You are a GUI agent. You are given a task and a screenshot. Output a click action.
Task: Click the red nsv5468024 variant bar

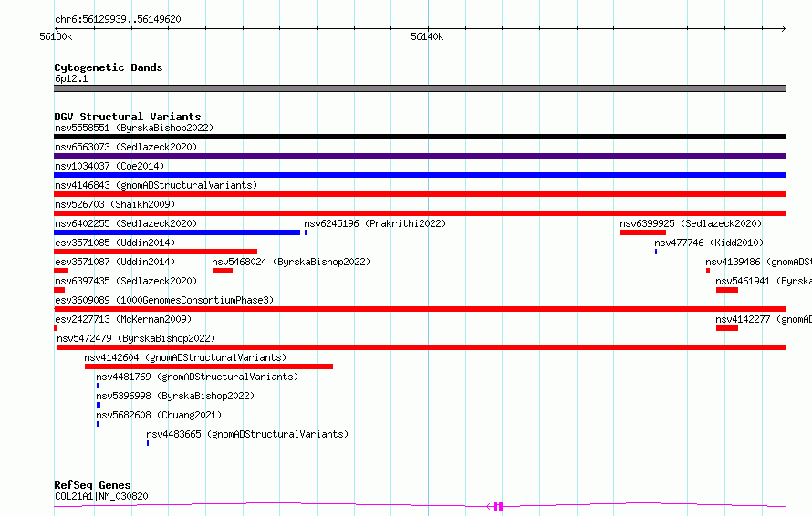[223, 271]
